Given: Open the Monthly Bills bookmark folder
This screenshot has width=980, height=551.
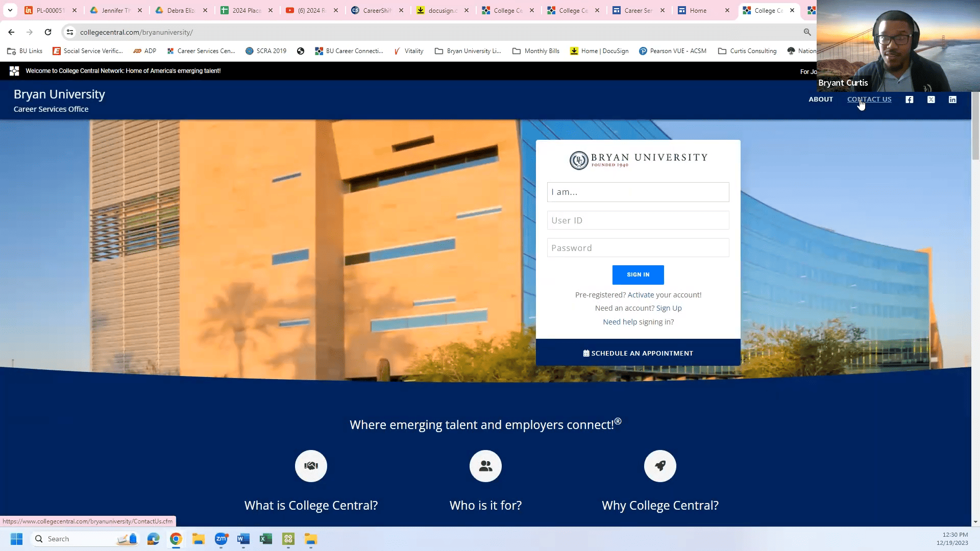Looking at the screenshot, I should [x=536, y=51].
